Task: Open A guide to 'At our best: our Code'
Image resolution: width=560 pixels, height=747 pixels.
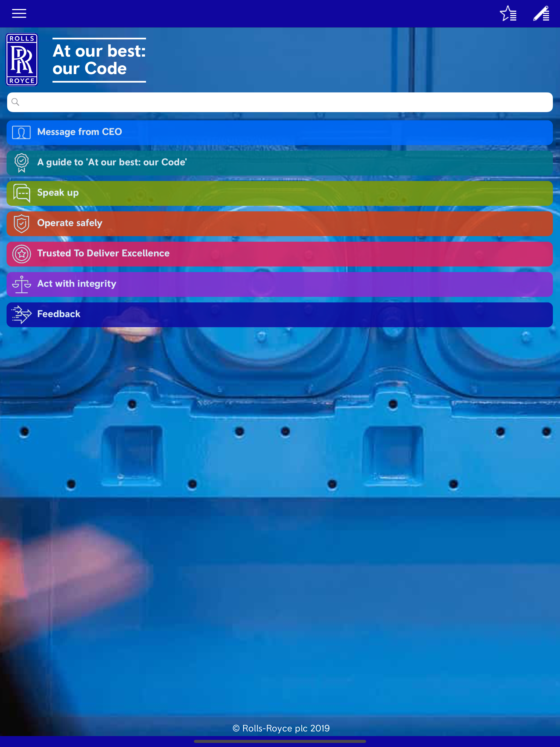Action: (280, 163)
